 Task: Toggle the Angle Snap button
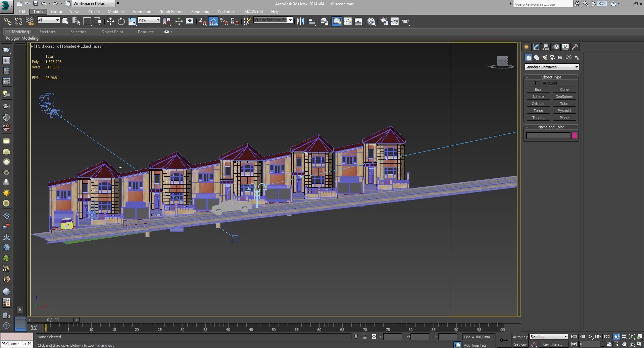pos(213,21)
